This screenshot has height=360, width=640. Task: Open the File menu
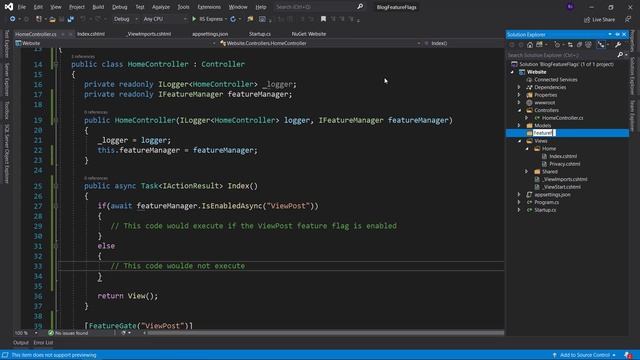[x=22, y=7]
